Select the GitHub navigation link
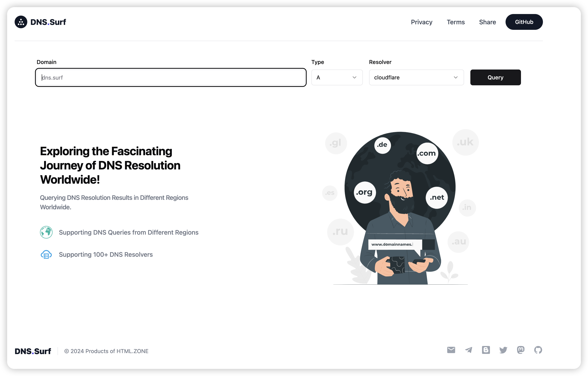The image size is (588, 376). 524,21
